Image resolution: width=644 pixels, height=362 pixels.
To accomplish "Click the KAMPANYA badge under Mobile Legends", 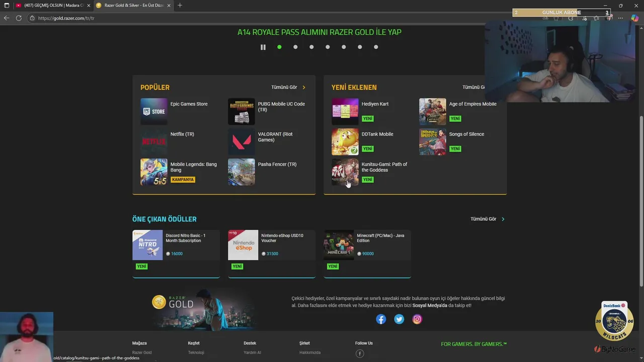I will [183, 179].
